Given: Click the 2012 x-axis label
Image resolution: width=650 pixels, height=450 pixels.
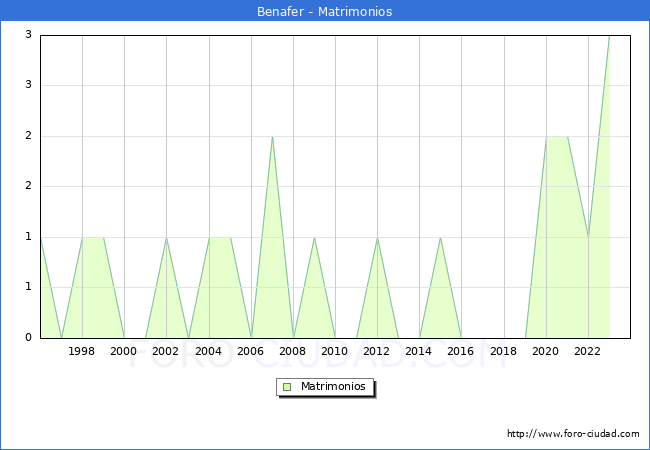Looking at the screenshot, I should point(376,351).
